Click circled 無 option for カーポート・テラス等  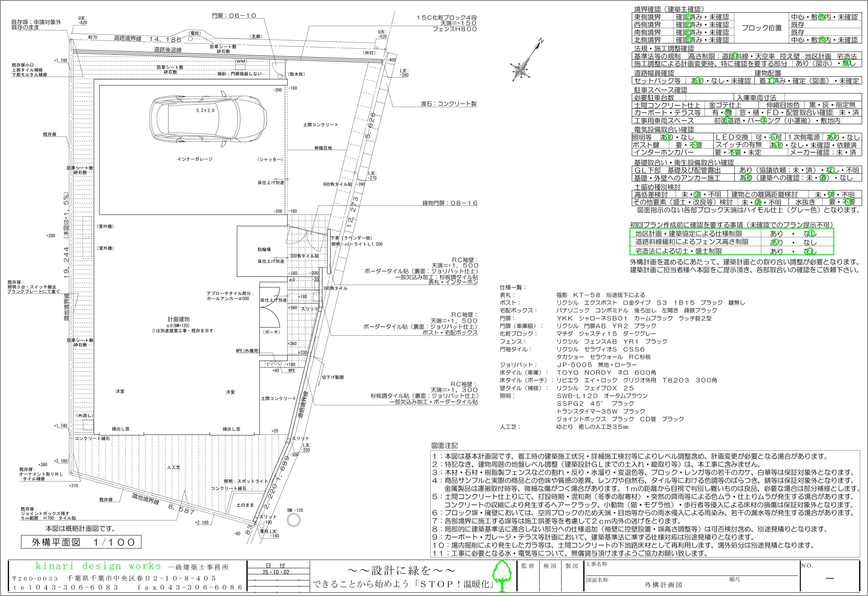click(727, 112)
